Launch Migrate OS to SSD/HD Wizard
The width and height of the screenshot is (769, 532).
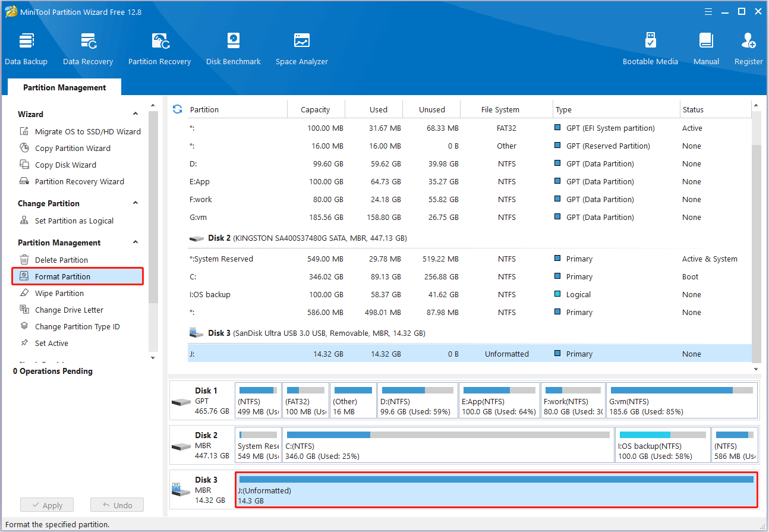(80, 131)
